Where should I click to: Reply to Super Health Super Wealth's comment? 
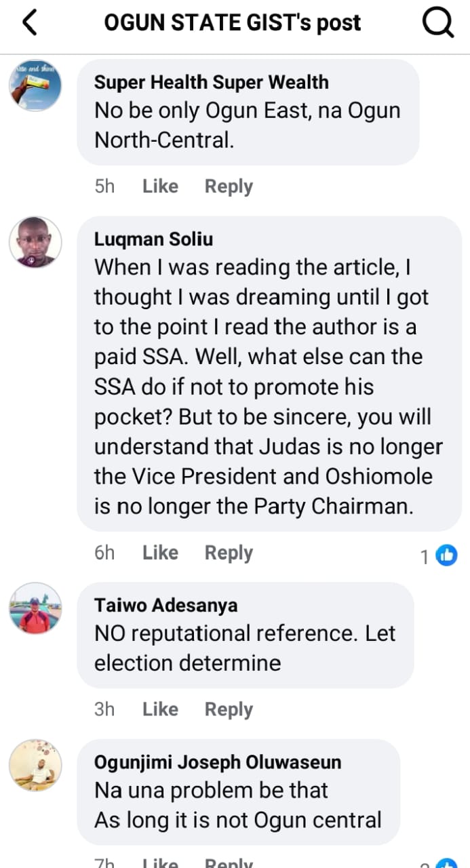point(229,186)
